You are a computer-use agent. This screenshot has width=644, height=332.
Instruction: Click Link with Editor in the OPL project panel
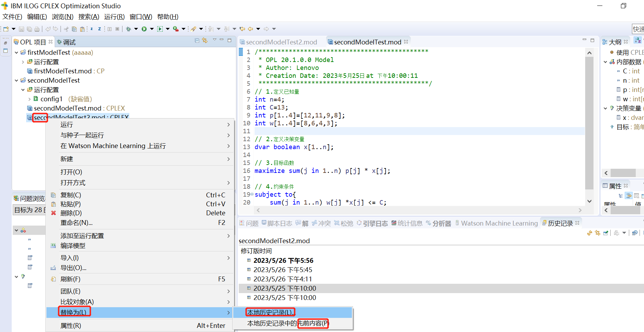(x=205, y=41)
